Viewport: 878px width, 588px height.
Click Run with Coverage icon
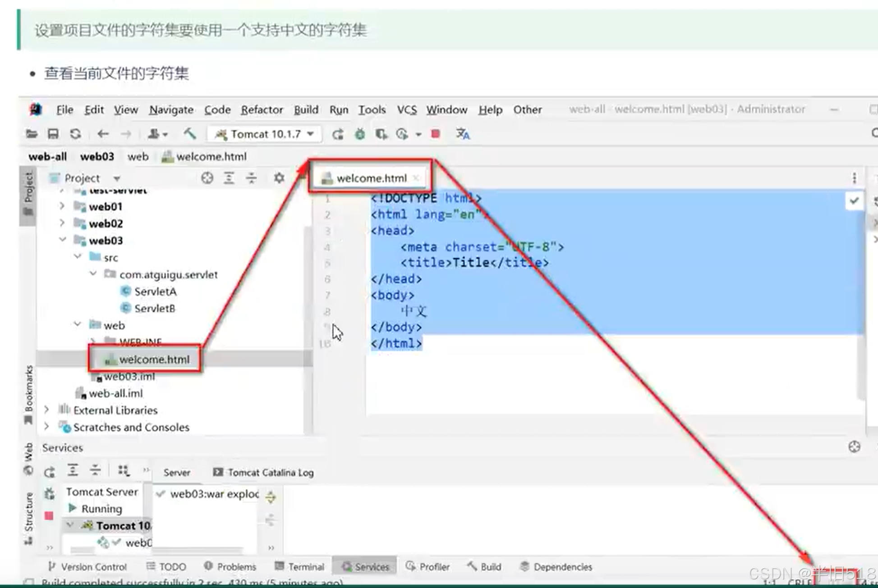pos(381,134)
